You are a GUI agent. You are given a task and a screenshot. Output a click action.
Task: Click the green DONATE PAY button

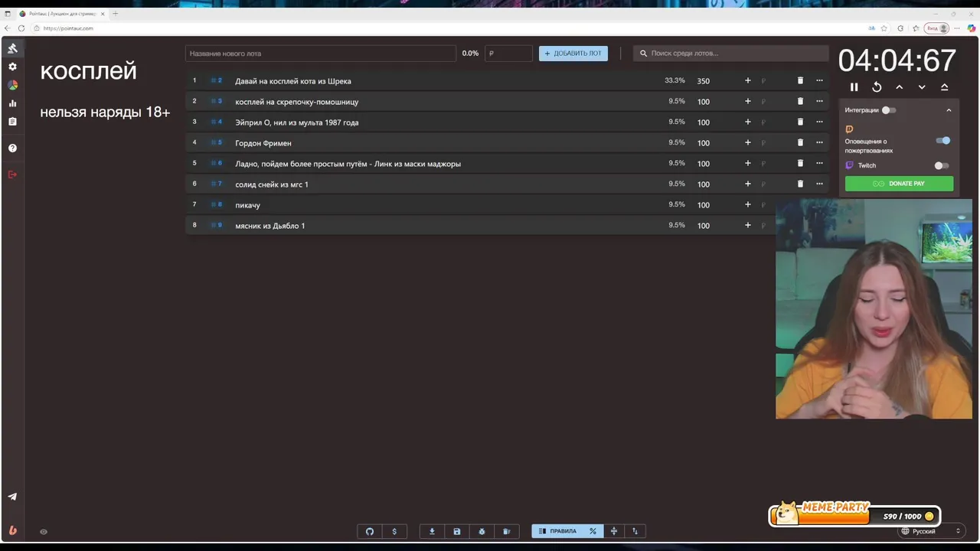(899, 184)
